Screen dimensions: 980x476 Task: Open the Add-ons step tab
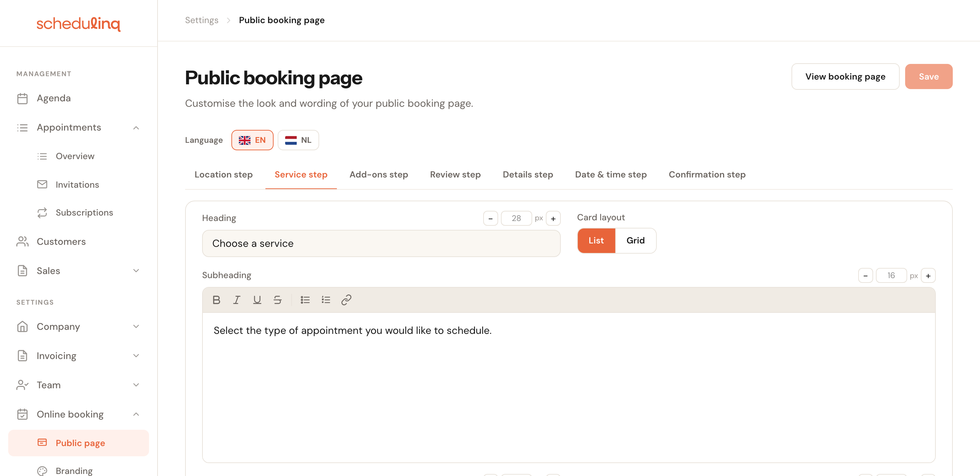378,174
